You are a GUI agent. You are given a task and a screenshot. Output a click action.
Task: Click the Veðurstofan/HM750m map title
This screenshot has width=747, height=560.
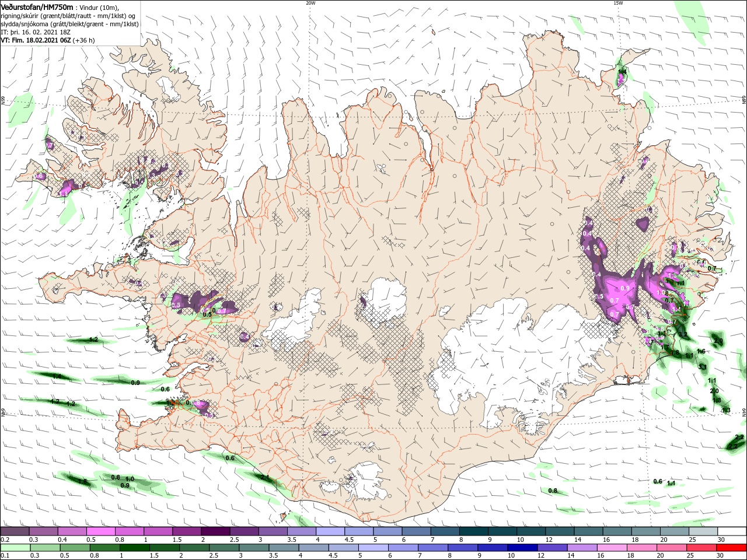(x=37, y=6)
